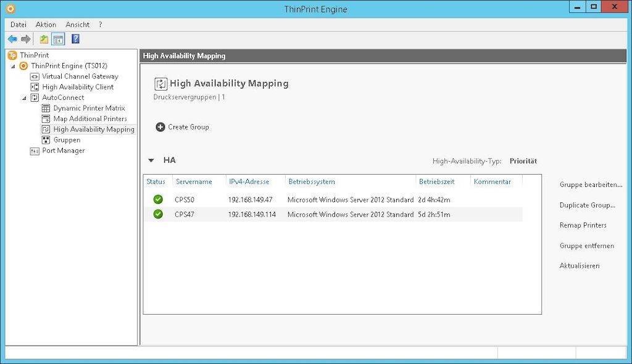
Task: Sort by the Servername column header
Action: click(x=194, y=182)
